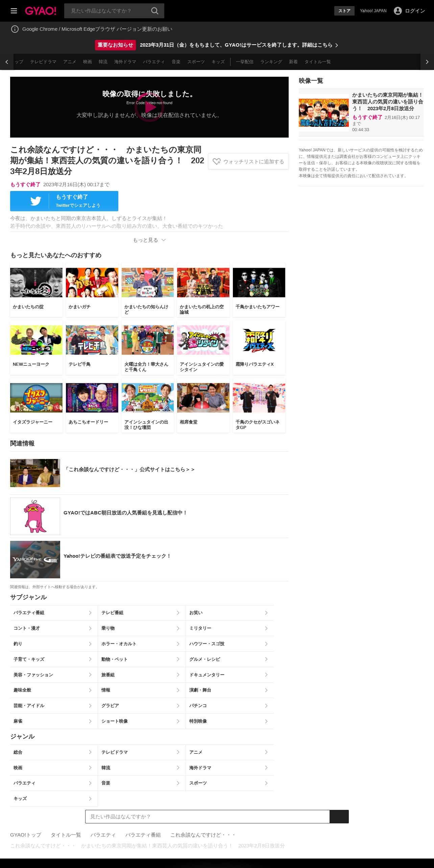Click the heart icon on watchlist button
434x868 pixels.
point(217,162)
